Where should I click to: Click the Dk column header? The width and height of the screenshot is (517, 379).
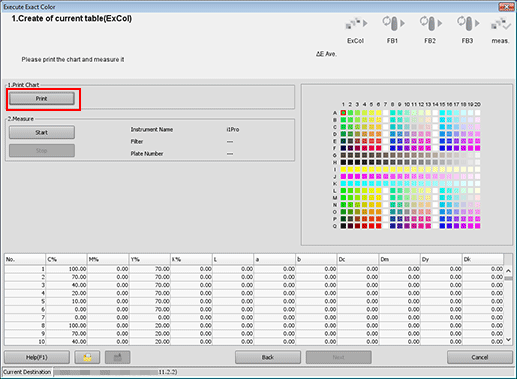(x=482, y=259)
